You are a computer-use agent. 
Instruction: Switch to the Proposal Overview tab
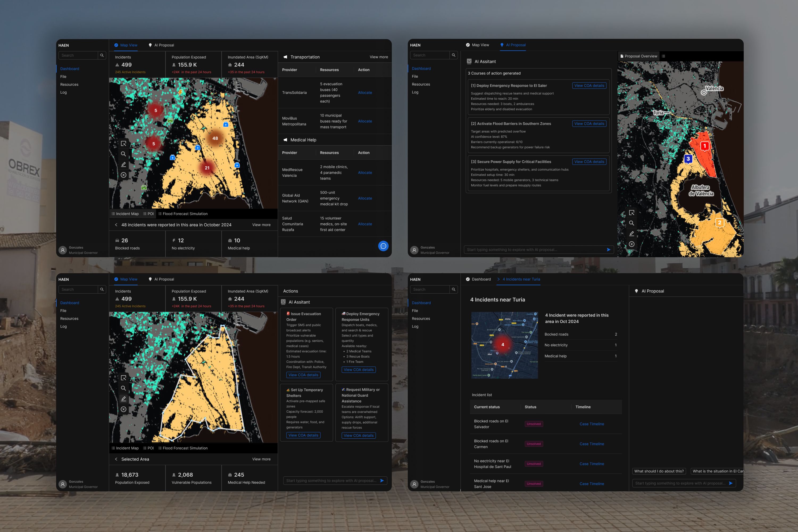pyautogui.click(x=639, y=56)
